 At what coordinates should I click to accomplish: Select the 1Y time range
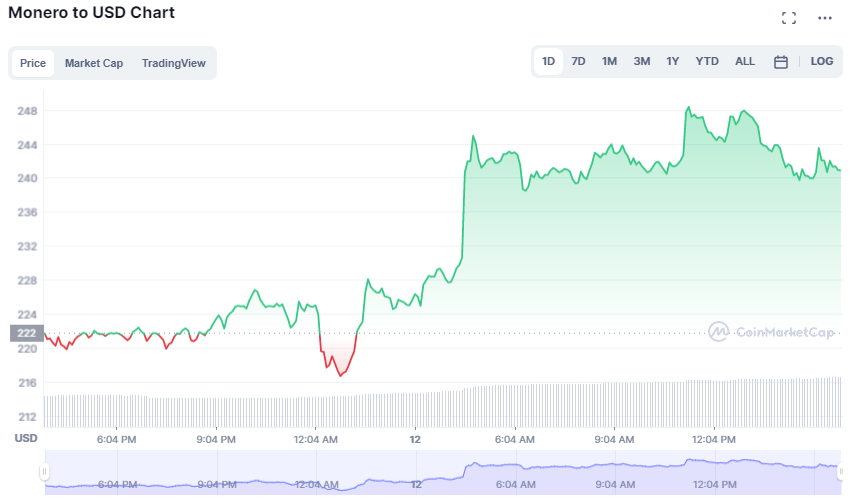tap(673, 61)
